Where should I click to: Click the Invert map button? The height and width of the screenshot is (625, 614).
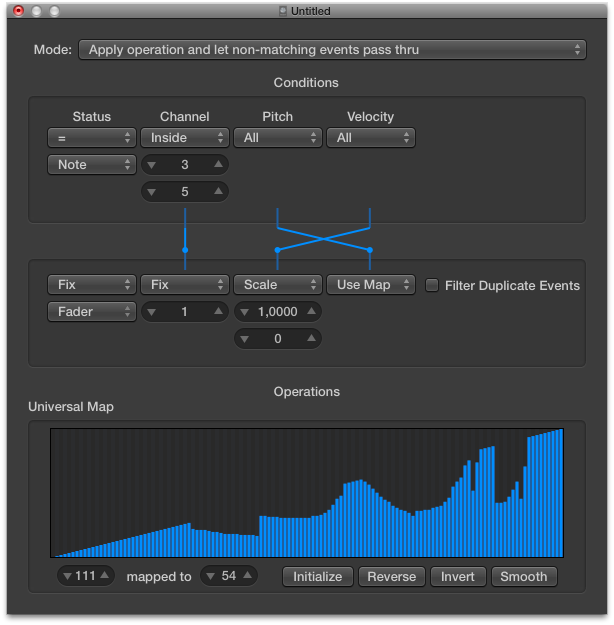pos(458,577)
